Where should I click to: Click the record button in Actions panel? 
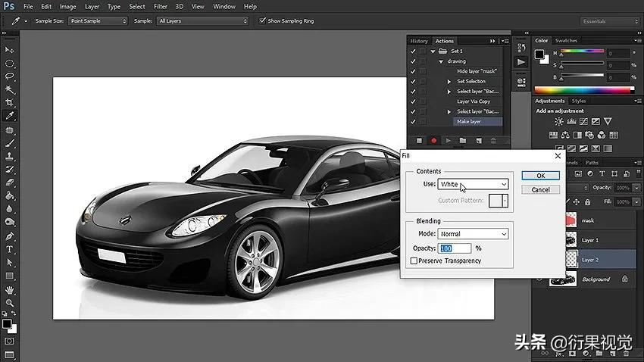pyautogui.click(x=434, y=140)
